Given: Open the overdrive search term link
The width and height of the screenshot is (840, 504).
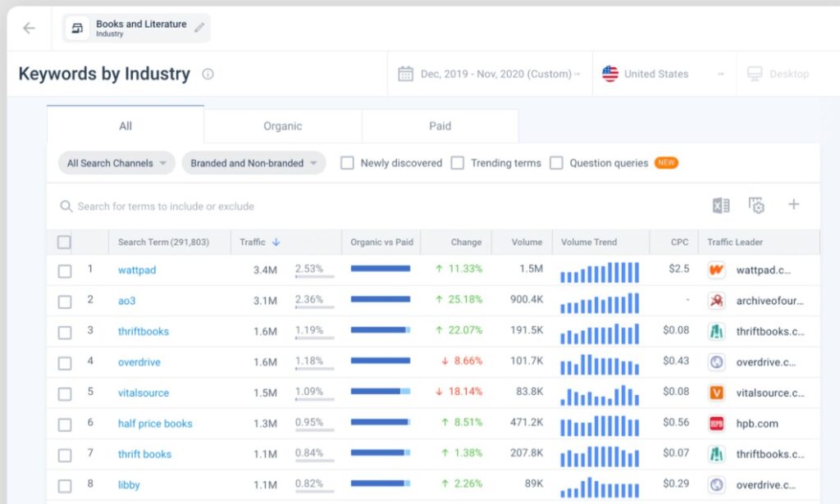Looking at the screenshot, I should pos(139,362).
